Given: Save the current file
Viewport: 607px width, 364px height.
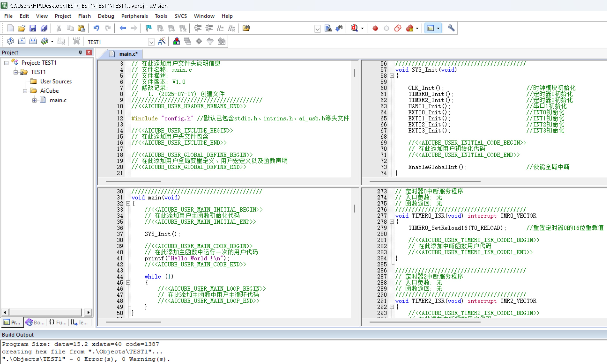Looking at the screenshot, I should pos(33,28).
